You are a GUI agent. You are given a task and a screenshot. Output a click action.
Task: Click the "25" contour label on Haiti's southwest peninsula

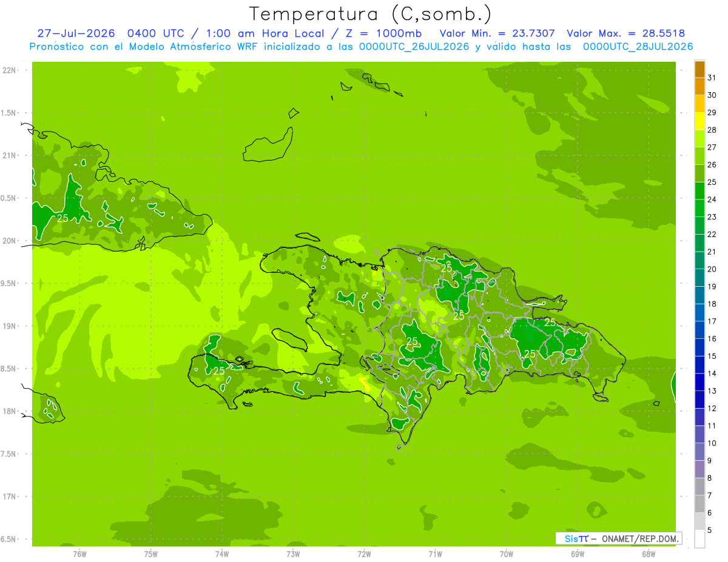point(219,370)
